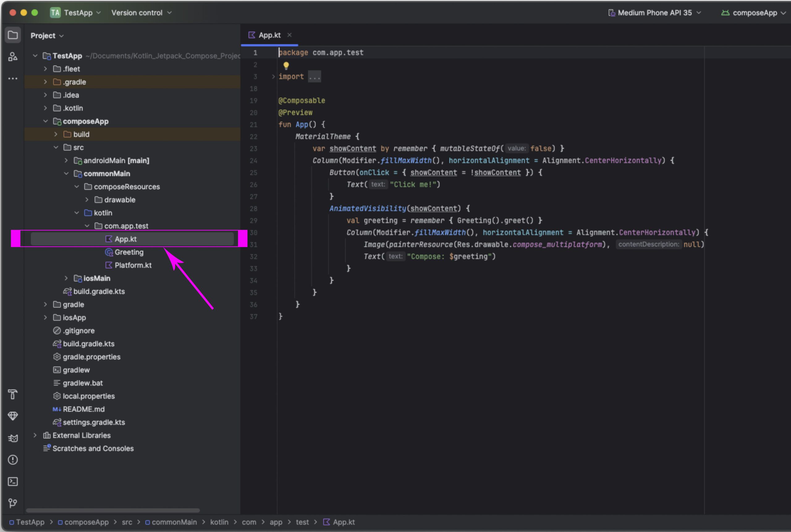Viewport: 791px width, 532px height.
Task: Click the Scratches and Consoles icon
Action: coord(47,448)
